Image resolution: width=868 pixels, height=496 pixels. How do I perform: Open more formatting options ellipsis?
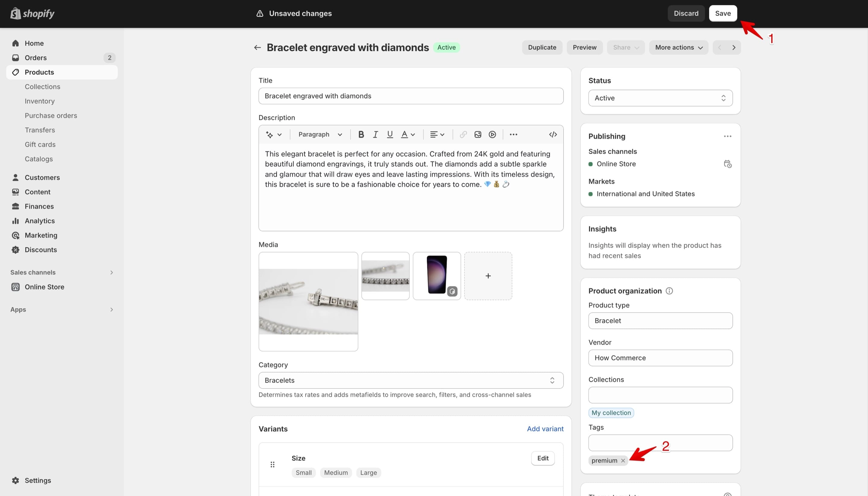514,135
